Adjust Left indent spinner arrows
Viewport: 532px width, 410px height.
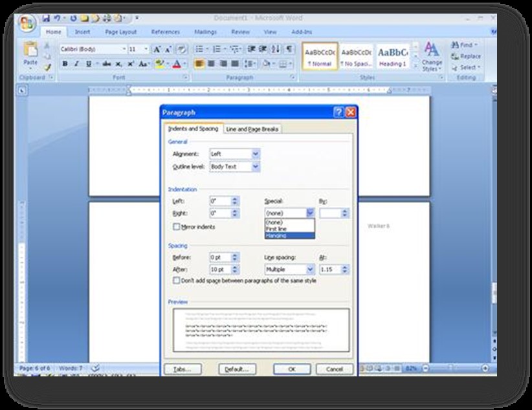[235, 200]
